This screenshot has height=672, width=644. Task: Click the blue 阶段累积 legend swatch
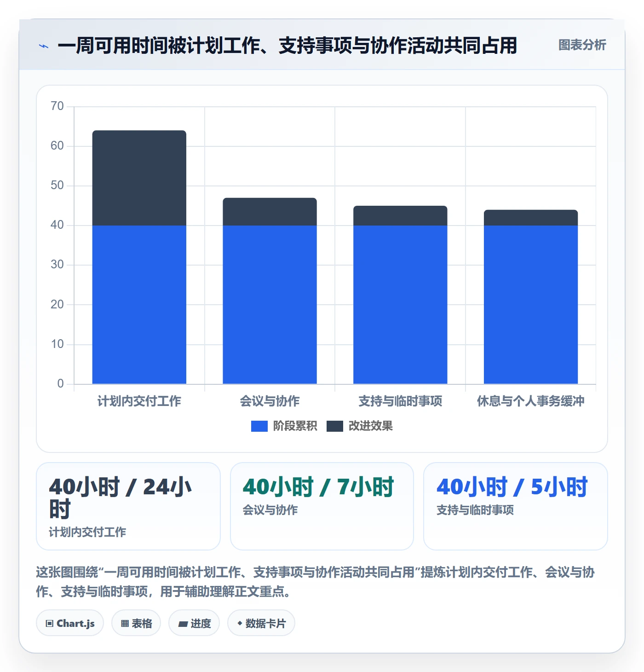click(259, 426)
